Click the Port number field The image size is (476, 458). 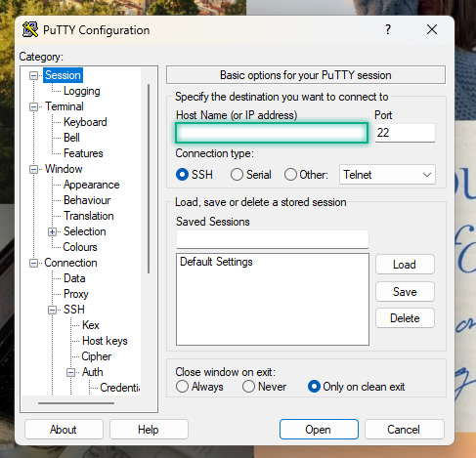[x=405, y=133]
